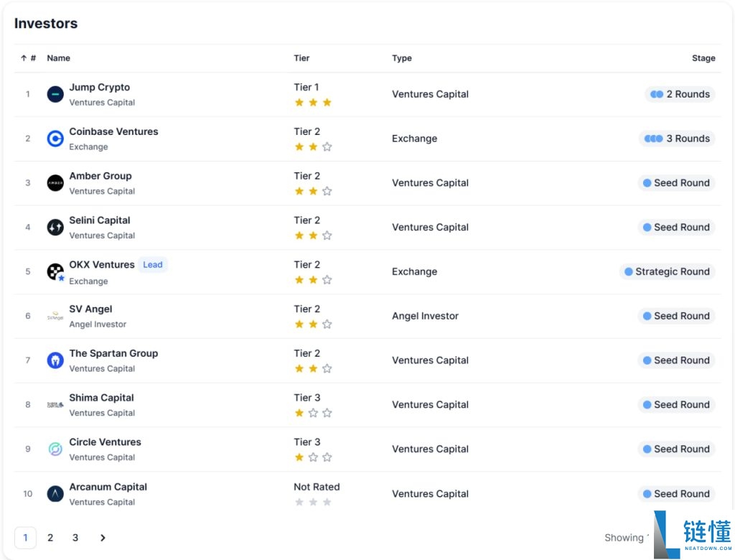The width and height of the screenshot is (735, 560).
Task: Click Coinbase Ventures' two-star tier rating
Action: click(313, 146)
